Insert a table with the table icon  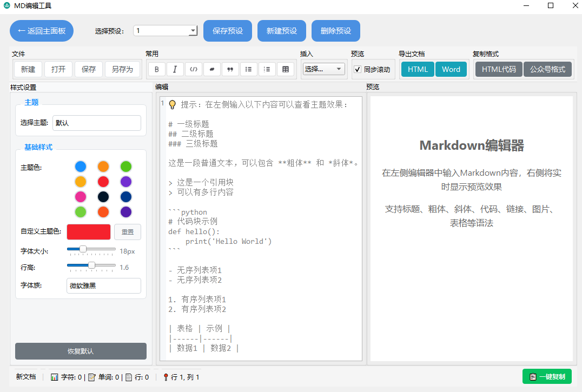(x=285, y=69)
